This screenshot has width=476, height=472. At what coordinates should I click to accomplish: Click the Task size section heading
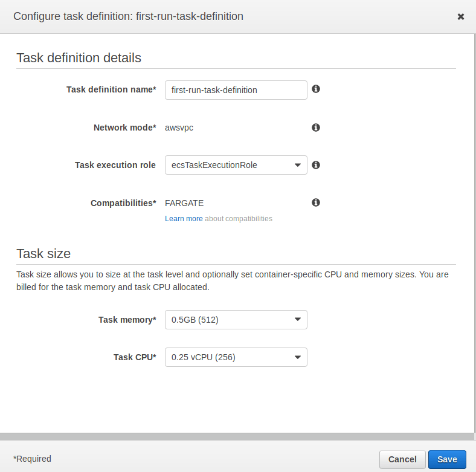point(43,253)
